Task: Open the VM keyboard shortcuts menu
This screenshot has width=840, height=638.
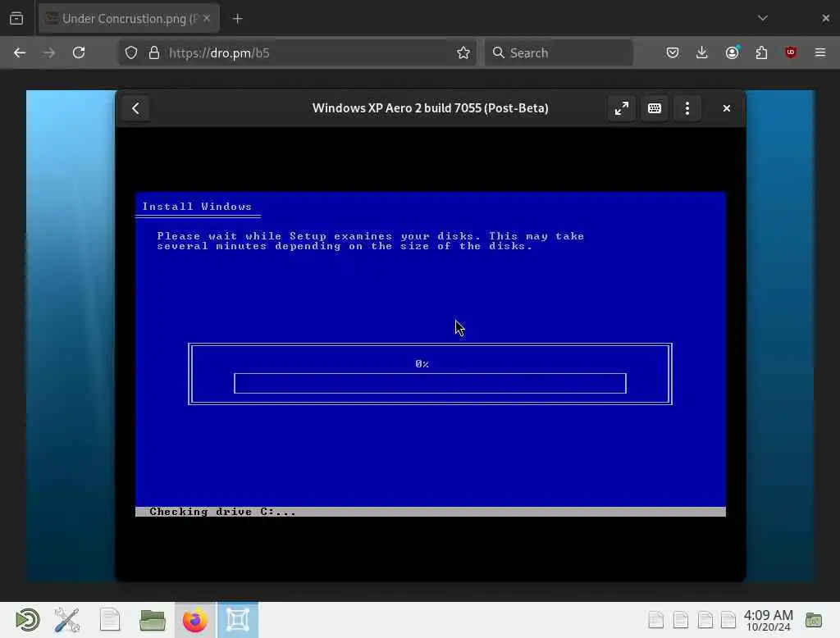Action: 654,108
